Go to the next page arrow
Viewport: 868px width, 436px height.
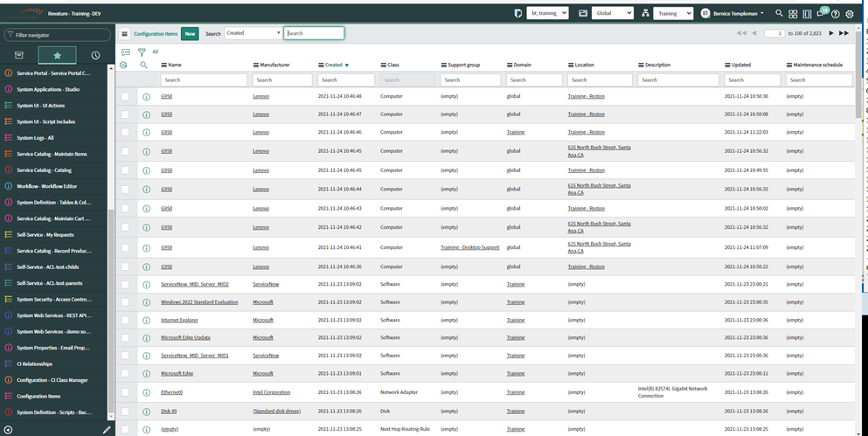831,33
